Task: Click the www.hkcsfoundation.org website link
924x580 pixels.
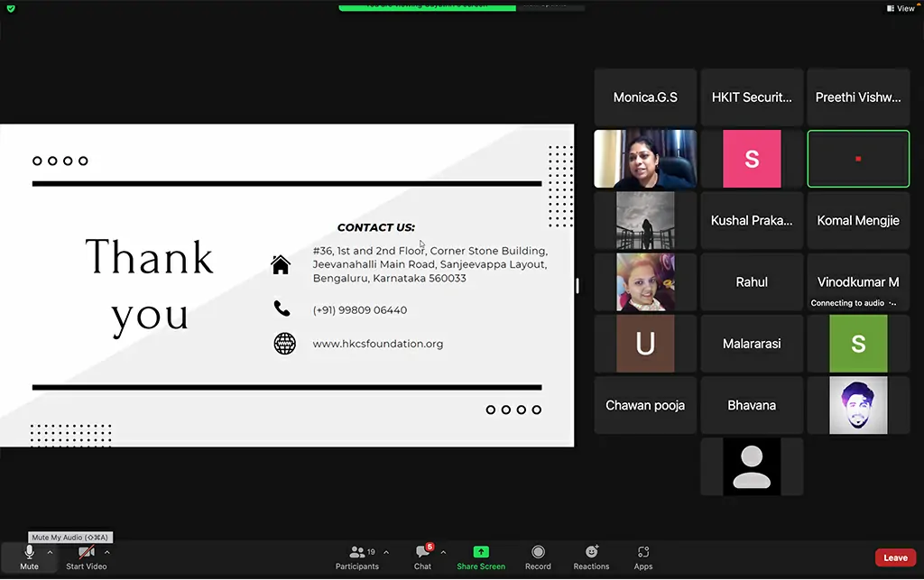Action: pos(378,344)
